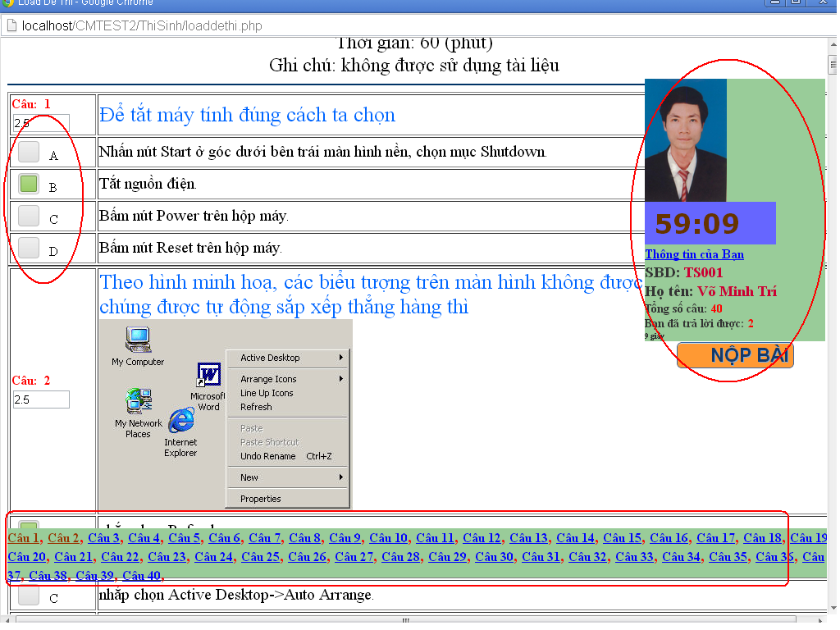
Task: Open Câu 6 in navigation
Action: [x=225, y=538]
